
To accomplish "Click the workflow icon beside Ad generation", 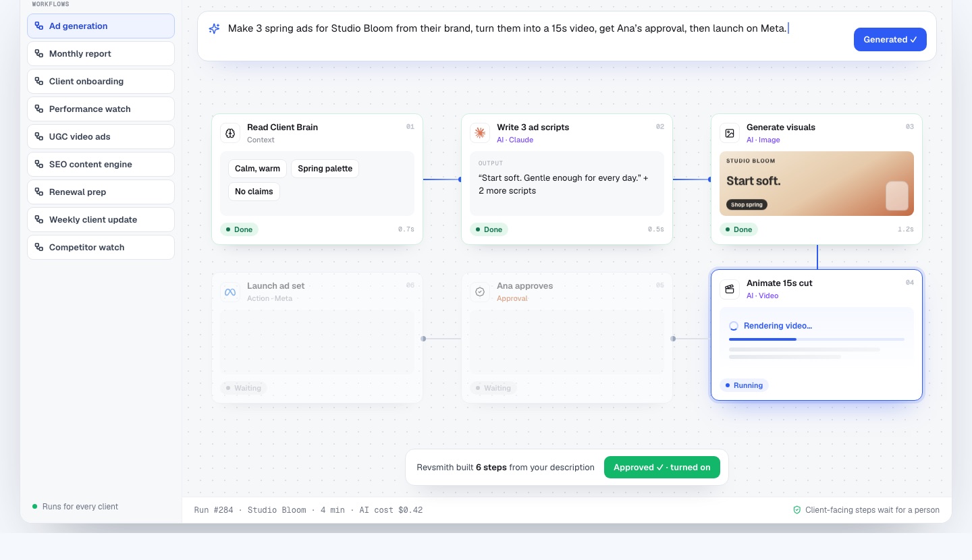I will pyautogui.click(x=39, y=26).
